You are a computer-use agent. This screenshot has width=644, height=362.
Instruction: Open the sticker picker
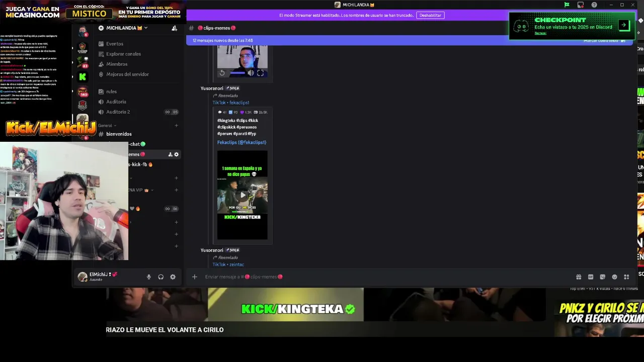point(602,277)
